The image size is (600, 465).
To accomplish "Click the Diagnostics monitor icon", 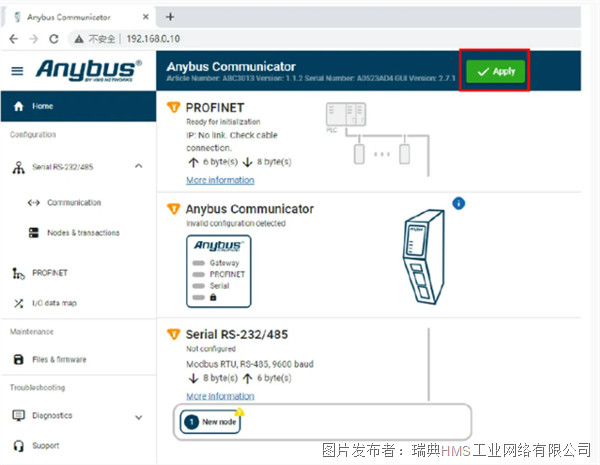I will (x=18, y=415).
